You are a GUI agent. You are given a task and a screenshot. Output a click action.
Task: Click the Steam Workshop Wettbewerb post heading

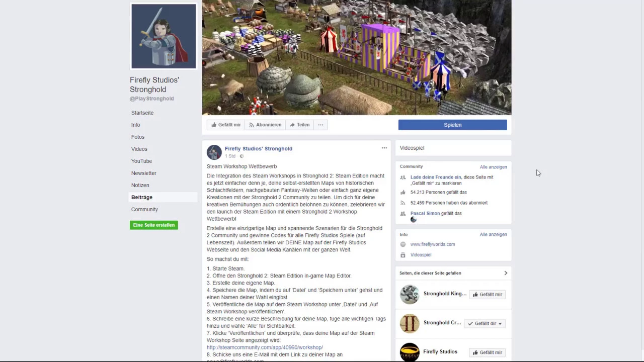pyautogui.click(x=242, y=166)
